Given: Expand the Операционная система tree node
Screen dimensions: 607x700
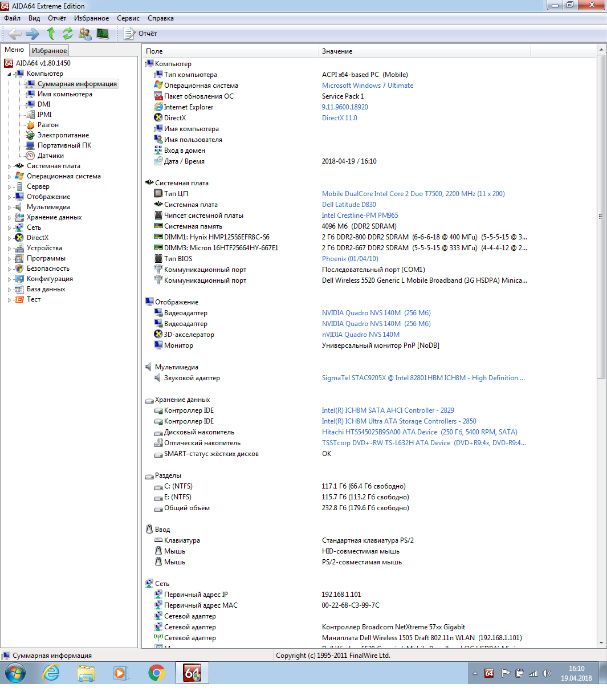Looking at the screenshot, I should [x=9, y=176].
